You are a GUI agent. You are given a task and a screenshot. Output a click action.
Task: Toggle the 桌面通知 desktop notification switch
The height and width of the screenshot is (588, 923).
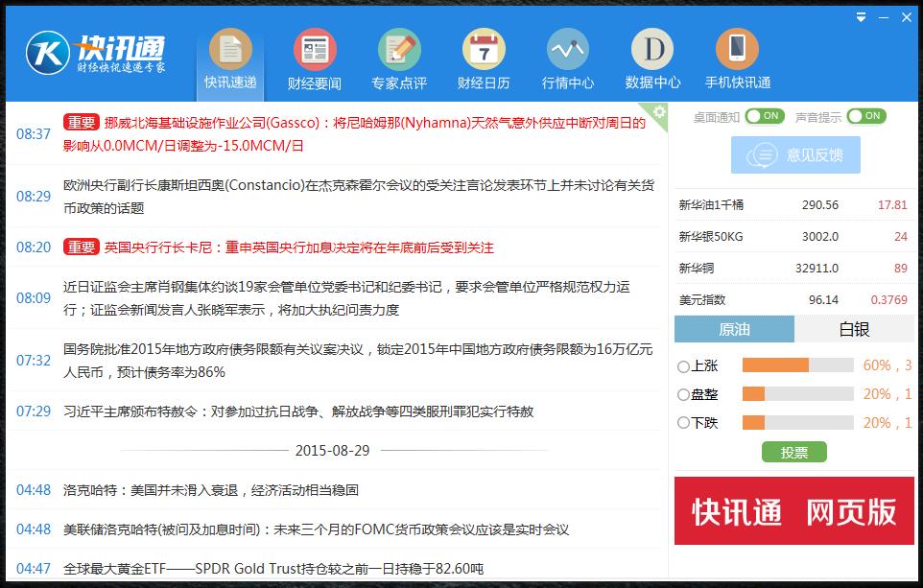(765, 116)
